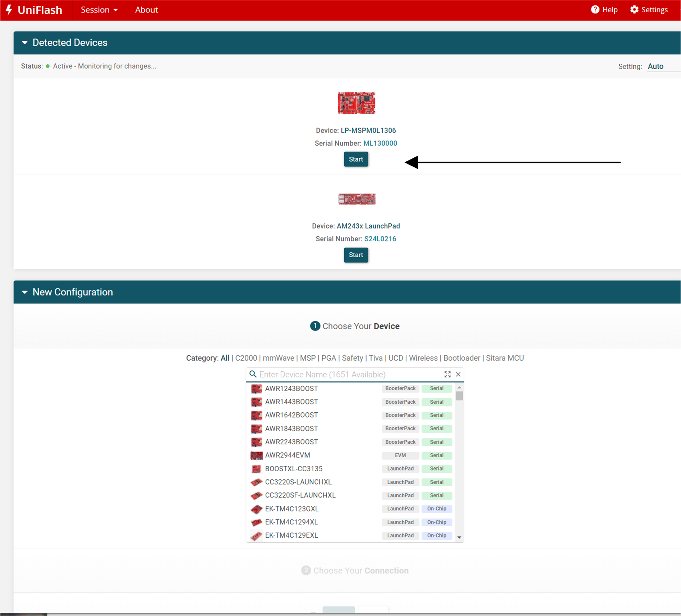Open the Help menu
Viewport: 681px width, 616px height.
[x=604, y=10]
